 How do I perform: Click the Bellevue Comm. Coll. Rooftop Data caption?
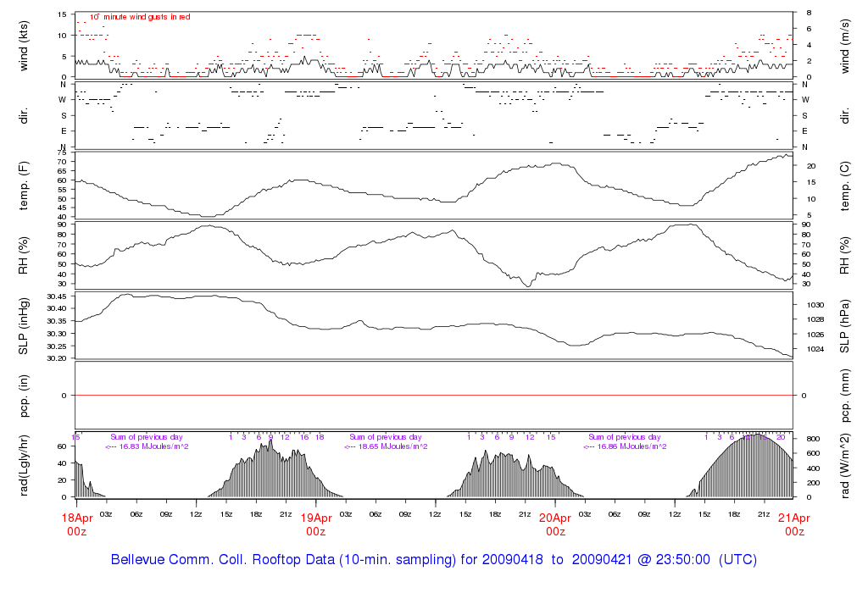click(x=434, y=560)
